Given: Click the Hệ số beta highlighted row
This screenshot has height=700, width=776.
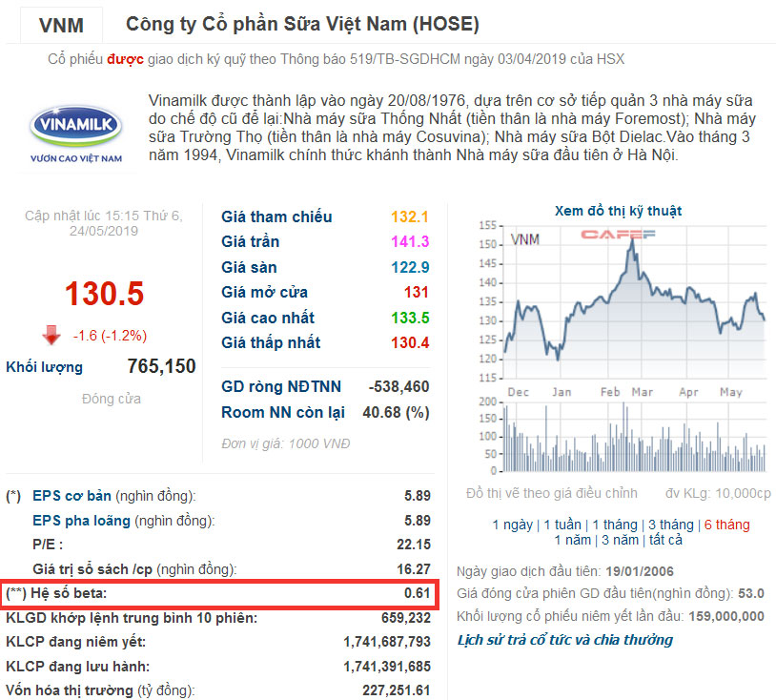Looking at the screenshot, I should [x=219, y=593].
